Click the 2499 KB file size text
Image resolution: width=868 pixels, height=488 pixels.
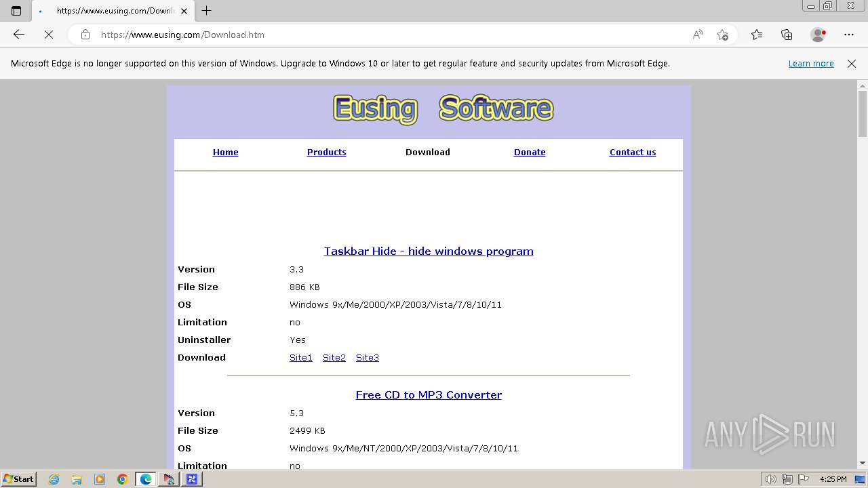(x=307, y=430)
